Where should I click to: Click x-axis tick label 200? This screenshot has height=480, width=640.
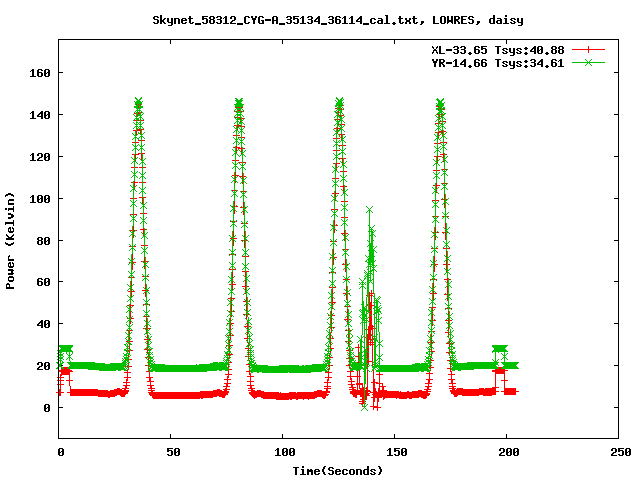(x=509, y=452)
